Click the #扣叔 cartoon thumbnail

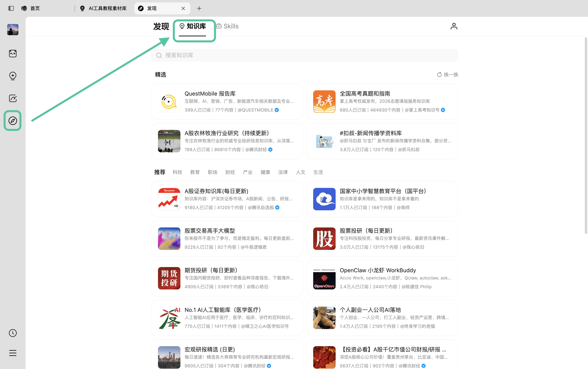click(324, 141)
